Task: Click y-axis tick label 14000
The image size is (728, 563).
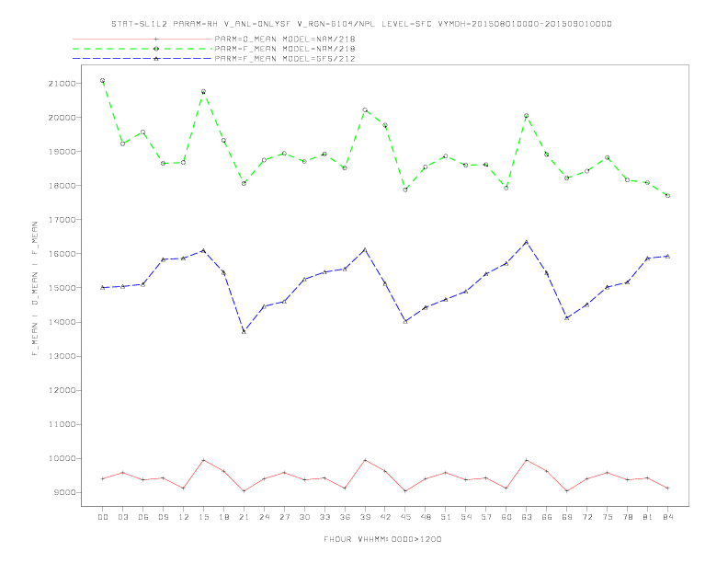Action: click(63, 322)
